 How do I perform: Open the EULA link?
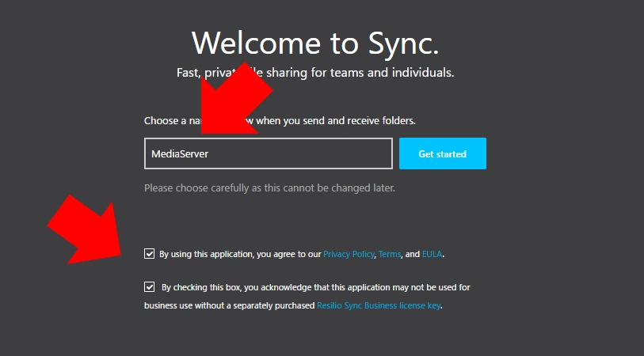432,254
